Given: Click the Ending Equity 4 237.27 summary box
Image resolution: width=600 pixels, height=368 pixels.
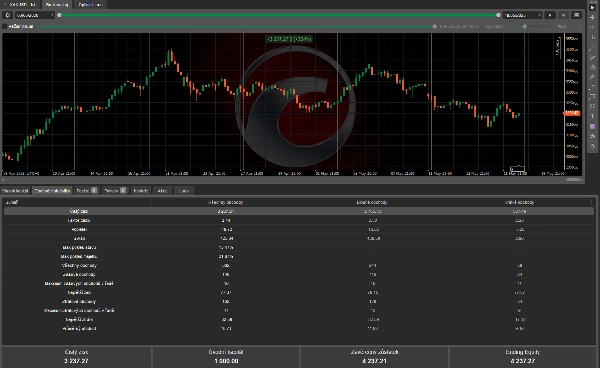Looking at the screenshot, I should click(523, 357).
